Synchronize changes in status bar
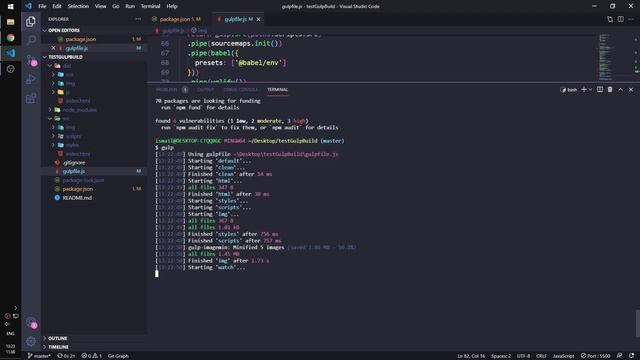Image resolution: width=640 pixels, height=360 pixels. click(66, 356)
